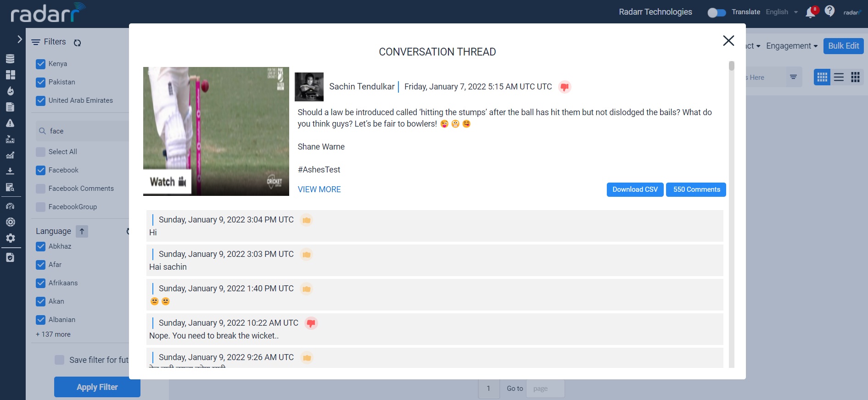Open the document report icon in the sidebar
868x400 pixels.
click(x=10, y=107)
